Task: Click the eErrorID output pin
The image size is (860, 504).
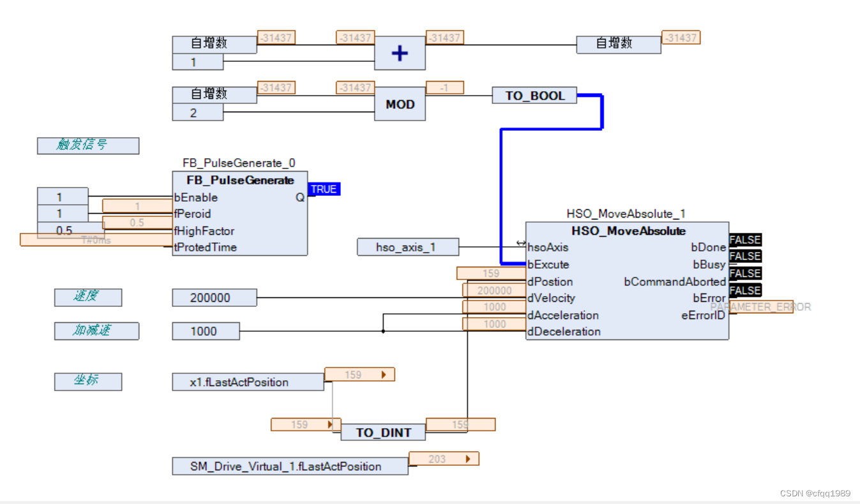Action: [702, 315]
